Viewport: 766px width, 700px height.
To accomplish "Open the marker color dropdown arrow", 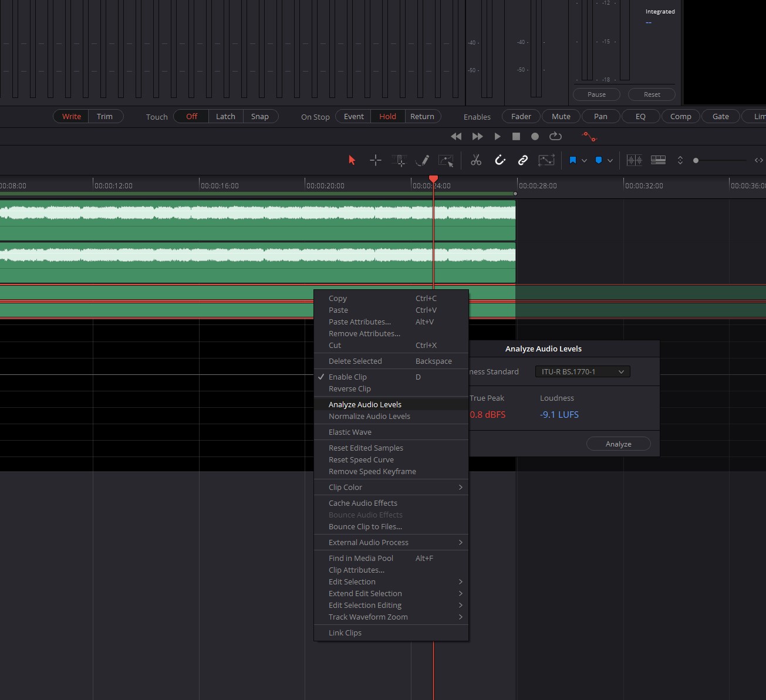I will pyautogui.click(x=610, y=161).
